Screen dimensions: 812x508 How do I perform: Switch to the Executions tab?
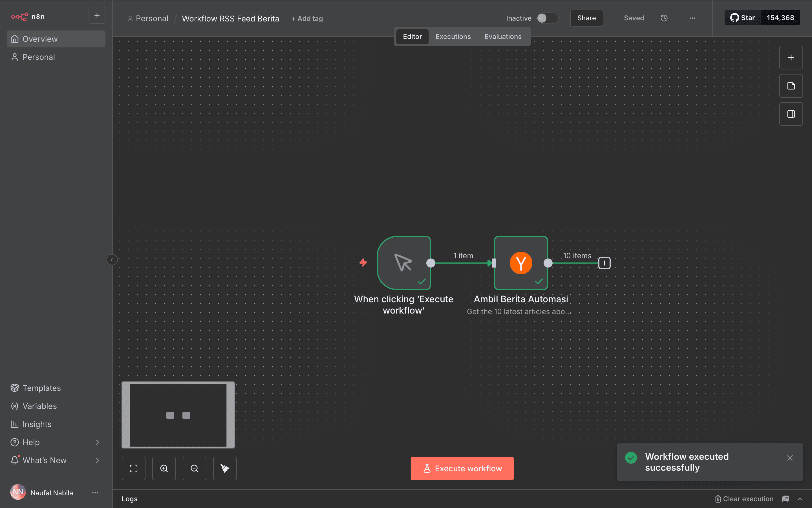coord(453,37)
